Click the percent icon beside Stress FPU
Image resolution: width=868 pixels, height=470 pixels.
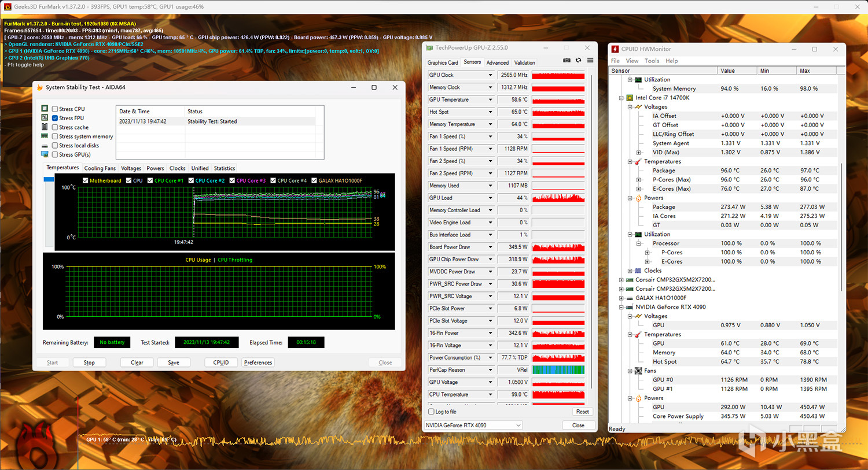[x=45, y=117]
